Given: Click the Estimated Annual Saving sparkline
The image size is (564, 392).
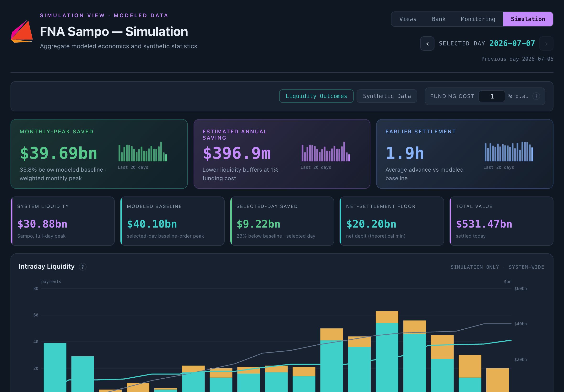Looking at the screenshot, I should (325, 152).
